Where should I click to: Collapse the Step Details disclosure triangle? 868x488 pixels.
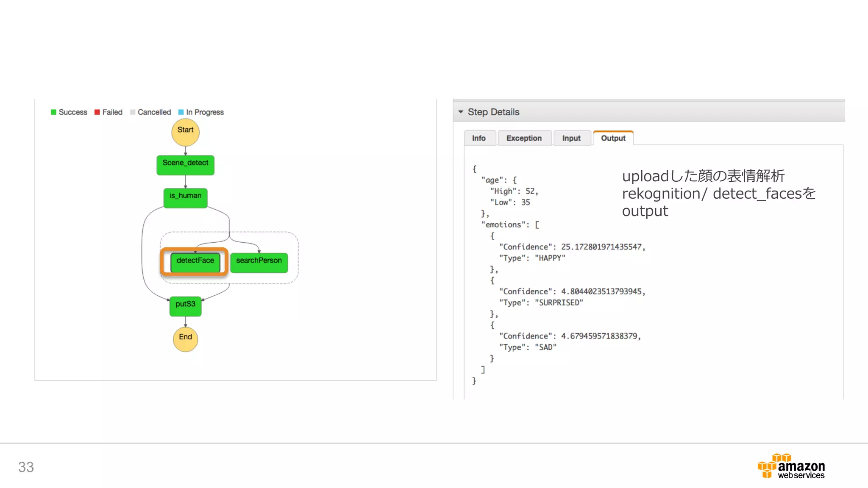[x=461, y=112]
